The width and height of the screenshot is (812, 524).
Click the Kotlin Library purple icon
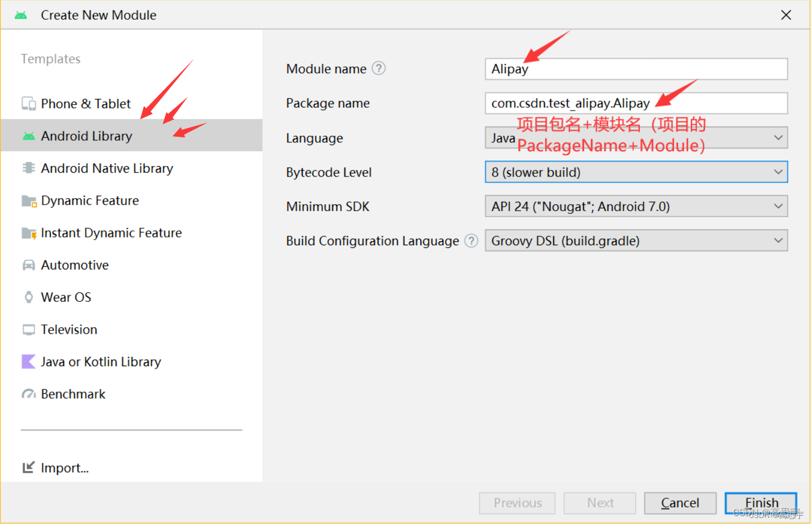[x=29, y=362]
